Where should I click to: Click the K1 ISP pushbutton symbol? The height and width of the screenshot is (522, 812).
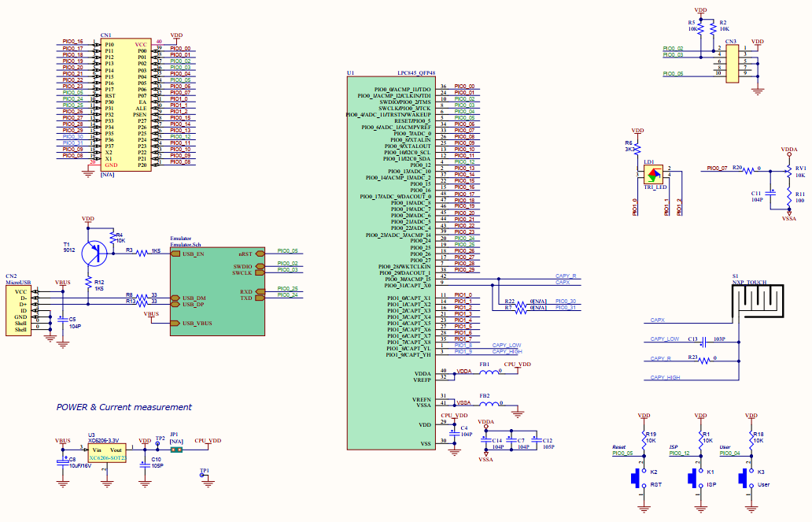click(x=695, y=478)
